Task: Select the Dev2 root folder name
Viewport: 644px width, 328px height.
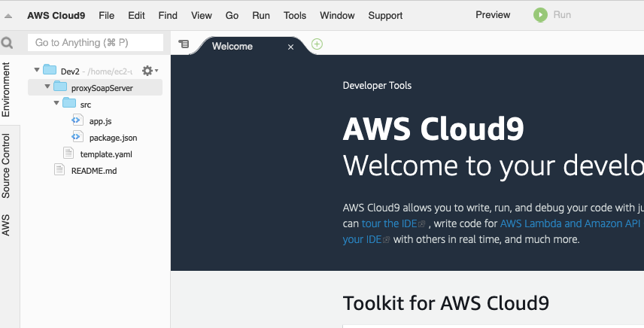Action: 70,71
